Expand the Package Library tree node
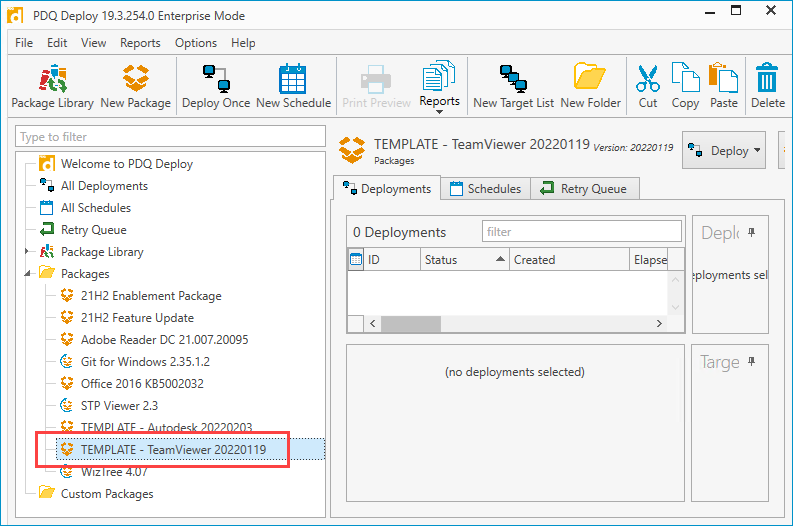The width and height of the screenshot is (793, 526). pyautogui.click(x=27, y=251)
